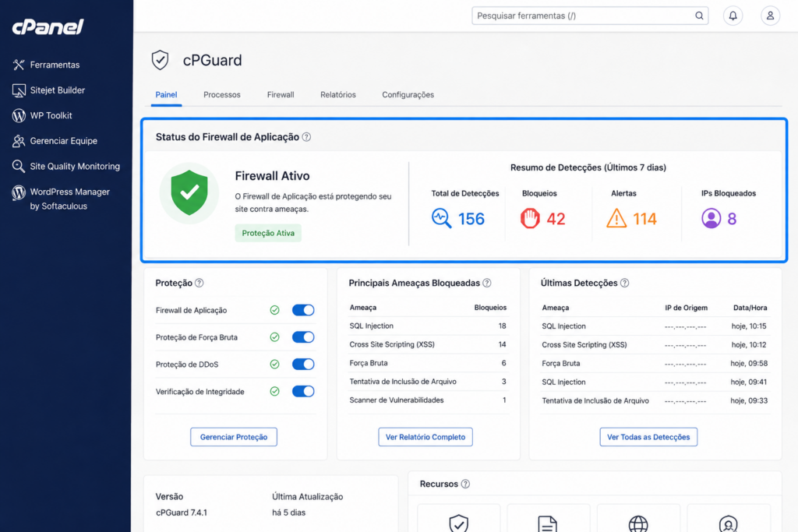Click SQL Injection row in blocked threats
Screen dimensions: 798x532
(428, 326)
